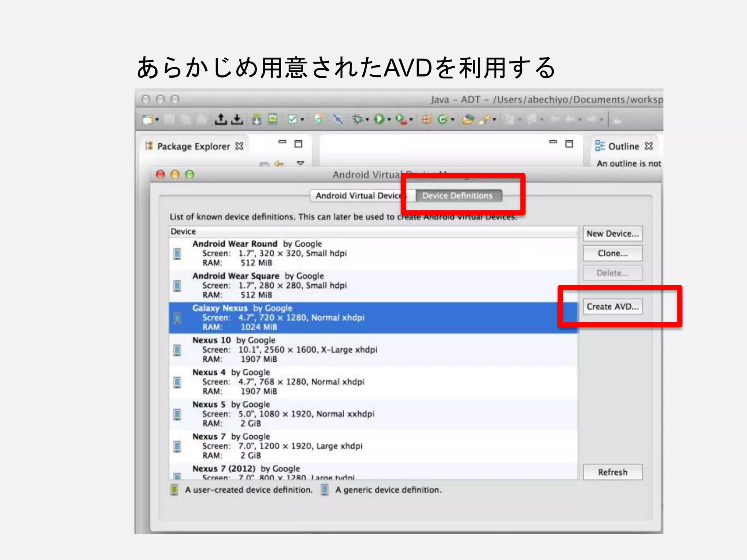Click the device icon beside Nexus 10

177,350
